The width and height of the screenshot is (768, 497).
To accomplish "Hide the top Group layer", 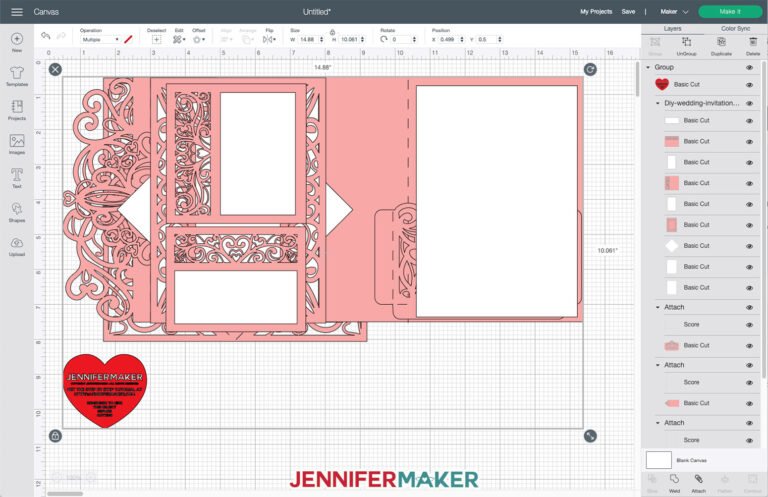I will 749,68.
